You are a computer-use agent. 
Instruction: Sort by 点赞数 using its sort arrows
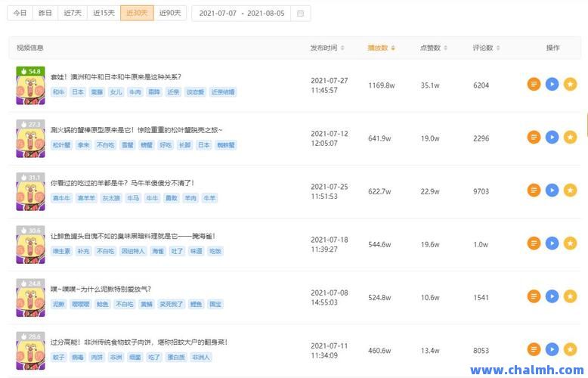[445, 48]
